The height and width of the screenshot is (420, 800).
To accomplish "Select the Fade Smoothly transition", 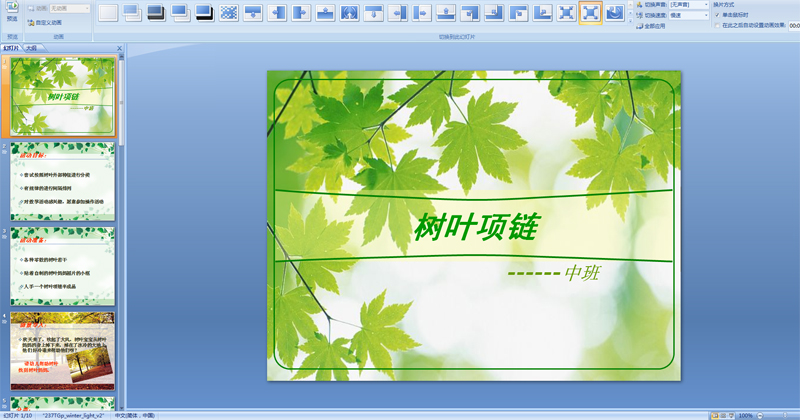I will click(x=132, y=12).
